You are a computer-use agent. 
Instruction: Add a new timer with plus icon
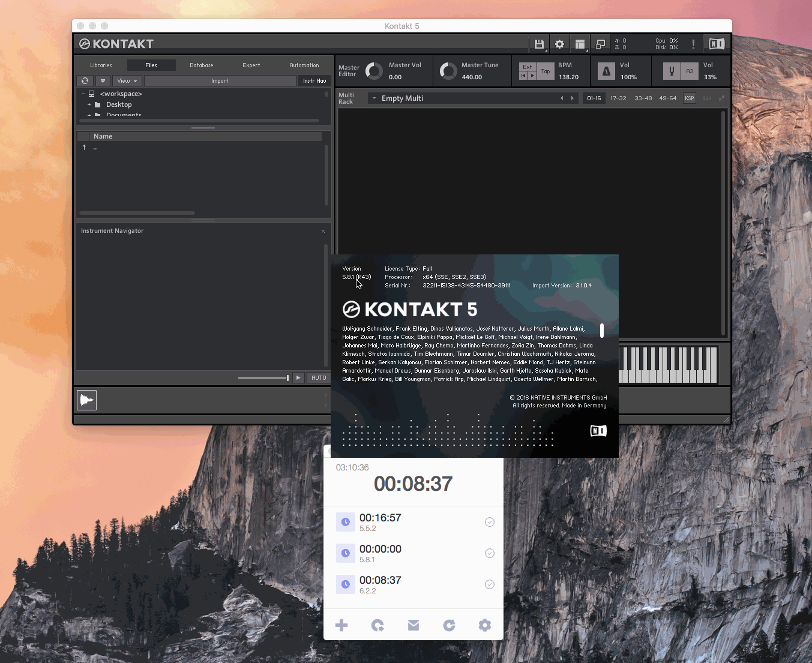point(341,625)
